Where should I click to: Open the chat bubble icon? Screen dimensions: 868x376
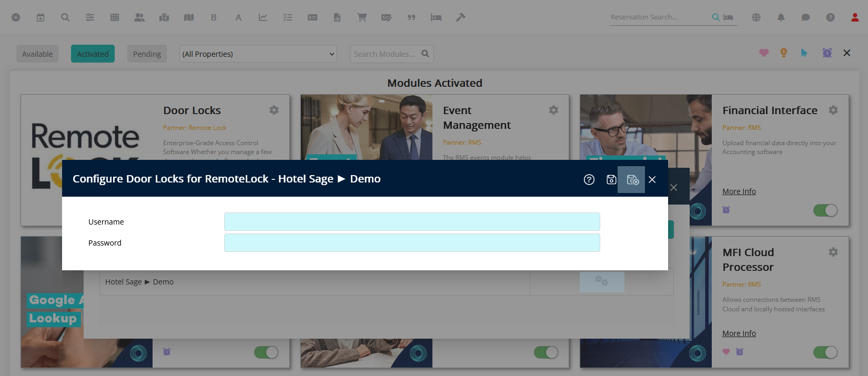tap(805, 17)
